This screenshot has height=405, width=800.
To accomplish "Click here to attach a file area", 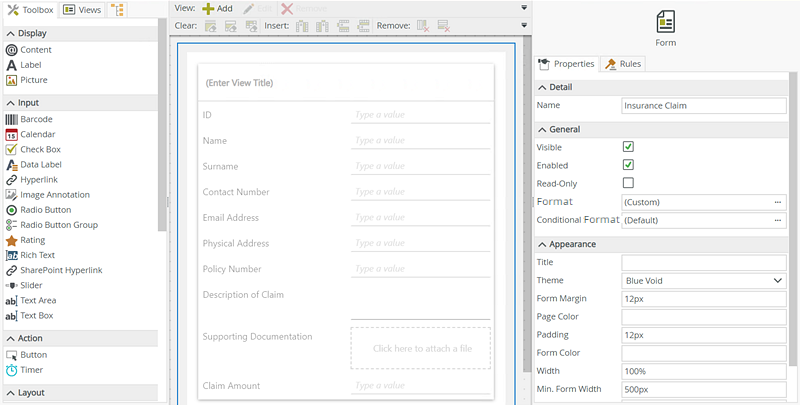I will pos(420,348).
